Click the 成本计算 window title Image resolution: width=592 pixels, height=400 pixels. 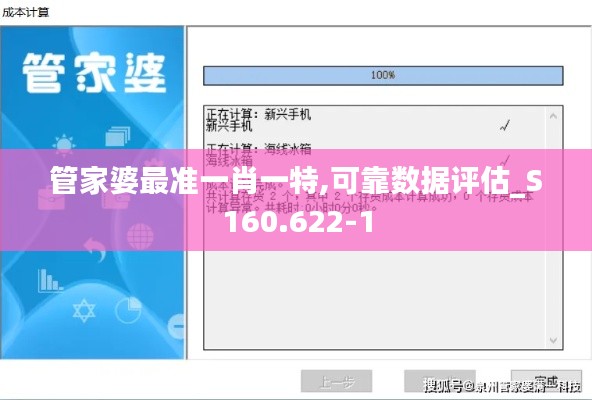pyautogui.click(x=26, y=12)
